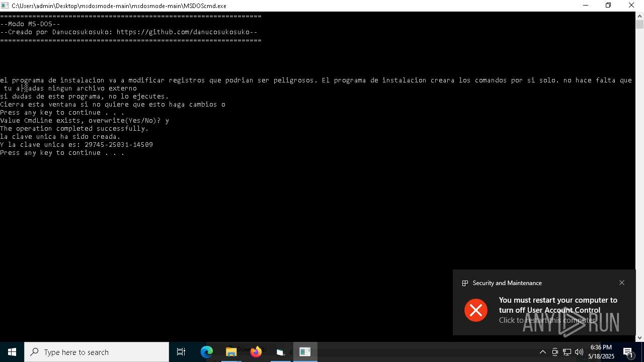Minimize the MSDOScmd.exe console window

click(x=585, y=6)
